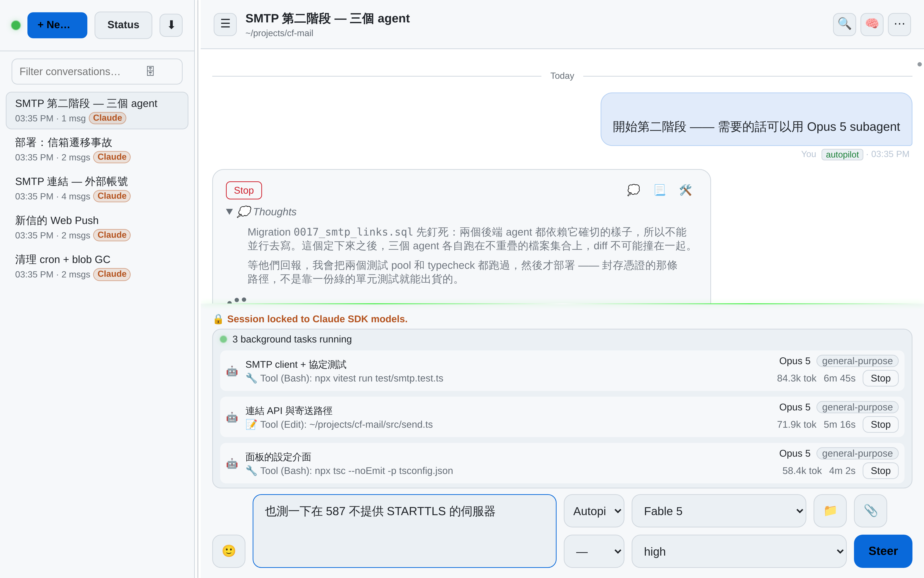Stop the SMTP client + 協定測試 task

(880, 378)
